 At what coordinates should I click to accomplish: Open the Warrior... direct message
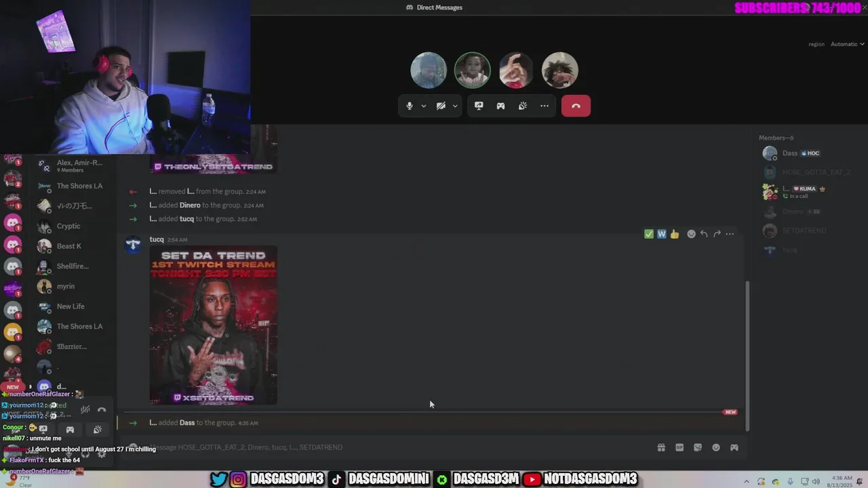73,346
